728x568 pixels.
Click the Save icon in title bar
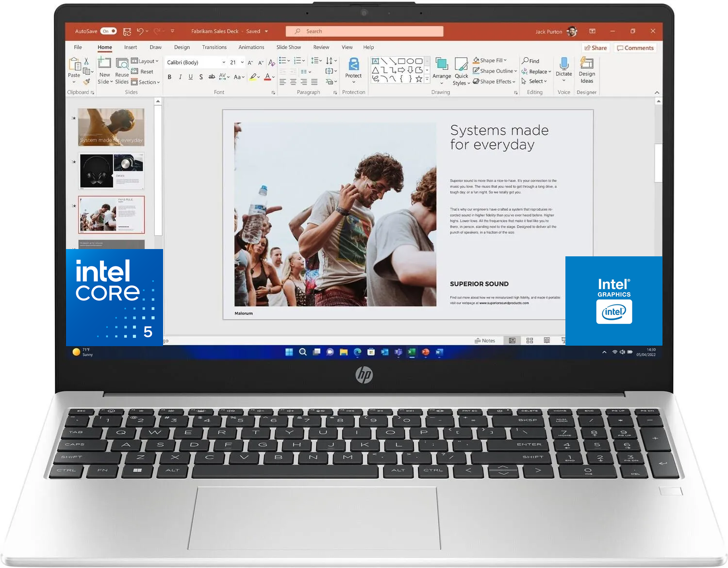(x=127, y=32)
